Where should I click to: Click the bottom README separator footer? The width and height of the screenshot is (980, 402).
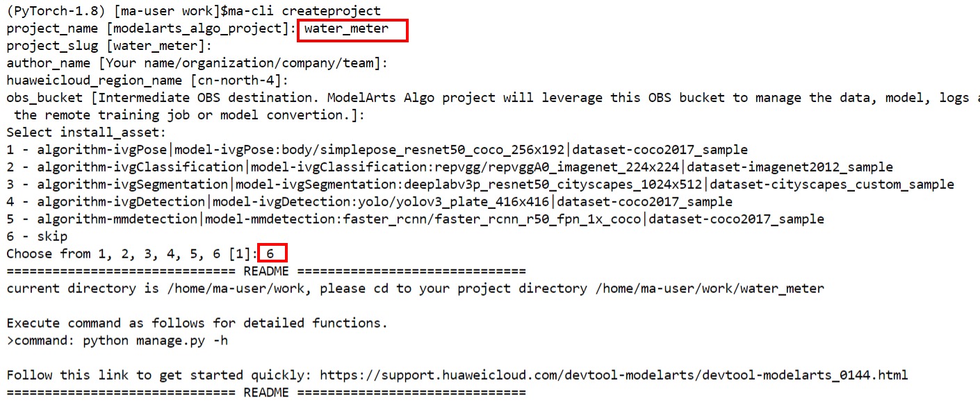point(266,392)
